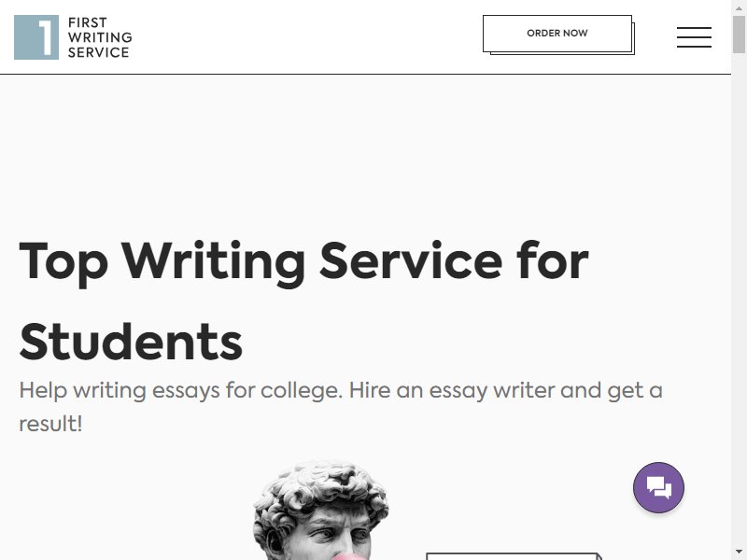Image resolution: width=747 pixels, height=560 pixels.
Task: Click the scrollbar up arrow
Action: click(x=739, y=7)
